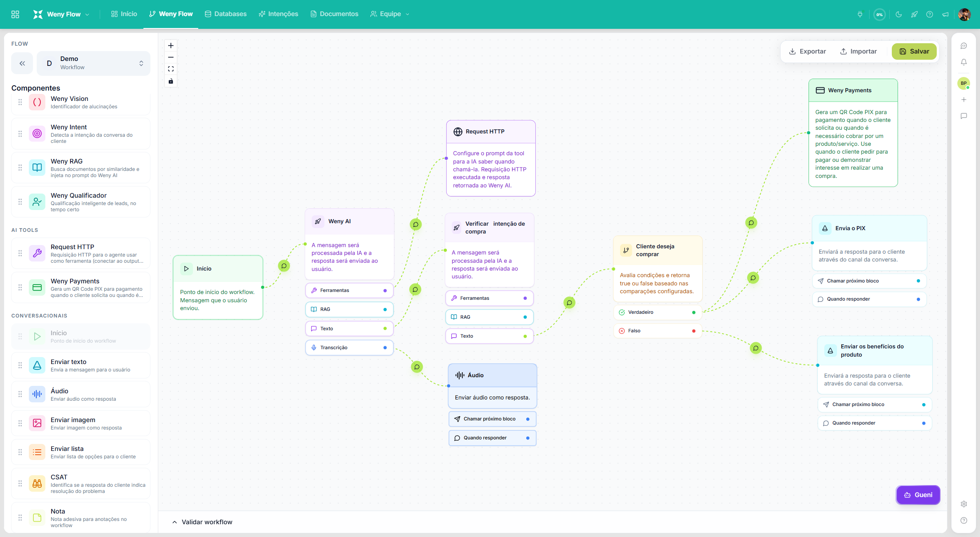Toggle the canvas lock
This screenshot has width=980, height=537.
tap(171, 81)
